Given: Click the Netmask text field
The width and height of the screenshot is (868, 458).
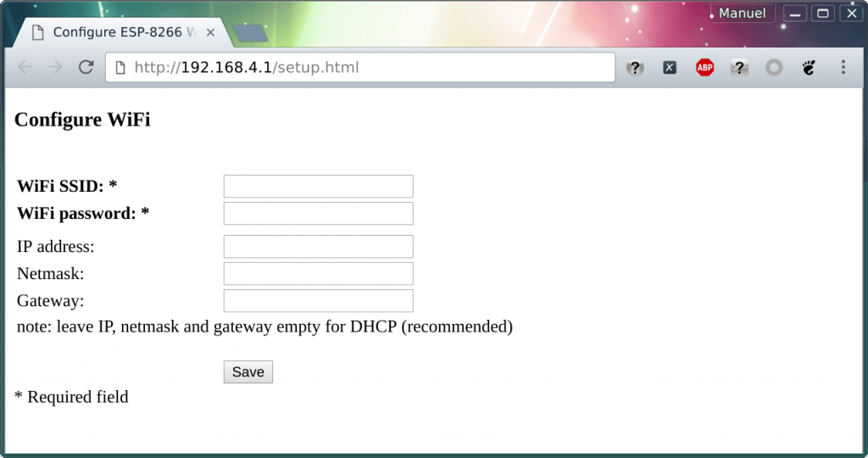Looking at the screenshot, I should click(318, 274).
